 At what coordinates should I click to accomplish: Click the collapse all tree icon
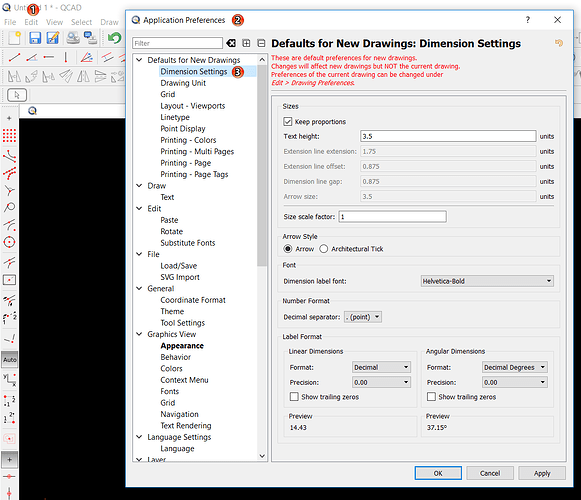coord(261,43)
